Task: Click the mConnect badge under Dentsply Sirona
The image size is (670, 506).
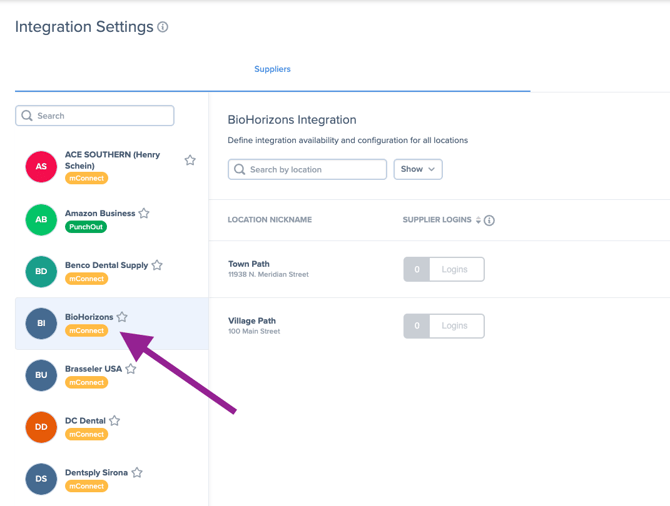Action: 86,486
